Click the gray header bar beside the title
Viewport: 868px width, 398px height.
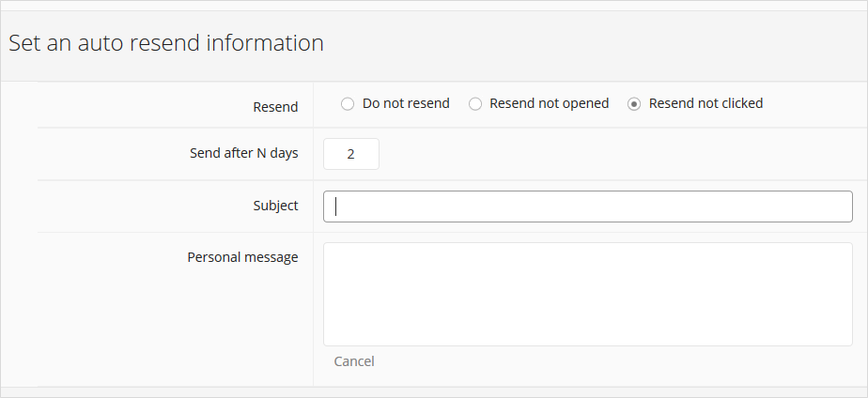(593, 45)
